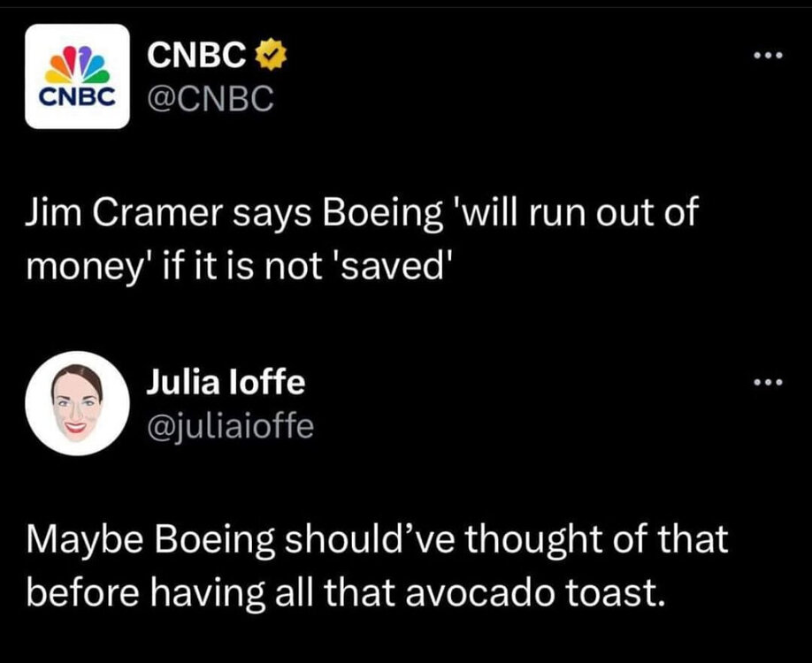Open the CNBC profile avatar
Screen dimensions: 812x663
[x=78, y=77]
